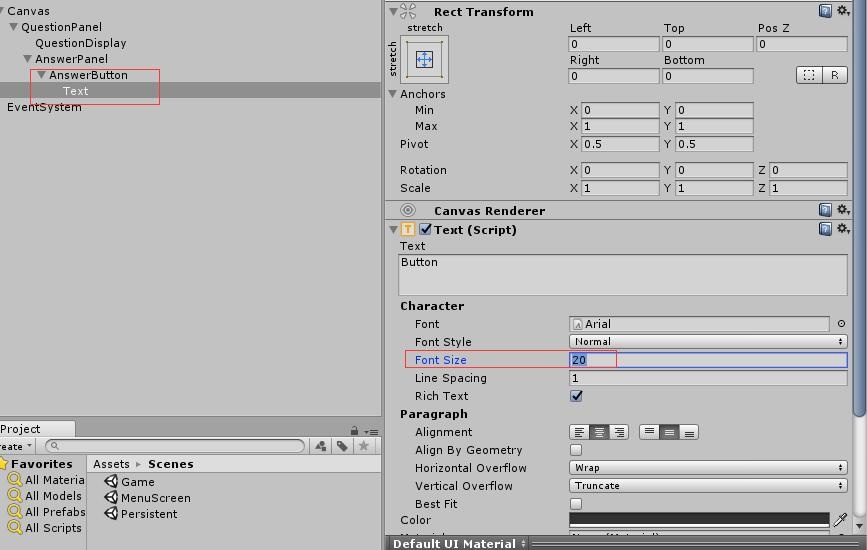The image size is (867, 550).
Task: Click the Font Size field
Action: coord(708,360)
